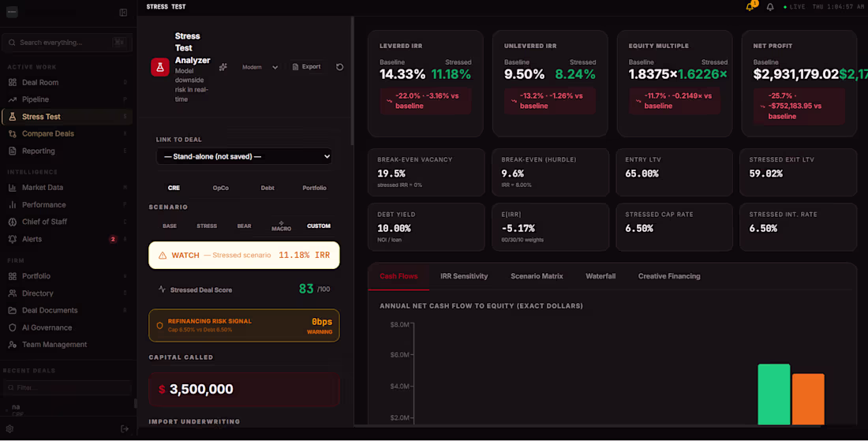Image resolution: width=868 pixels, height=441 pixels.
Task: Click the Deal Documents folder icon
Action: pyautogui.click(x=12, y=310)
